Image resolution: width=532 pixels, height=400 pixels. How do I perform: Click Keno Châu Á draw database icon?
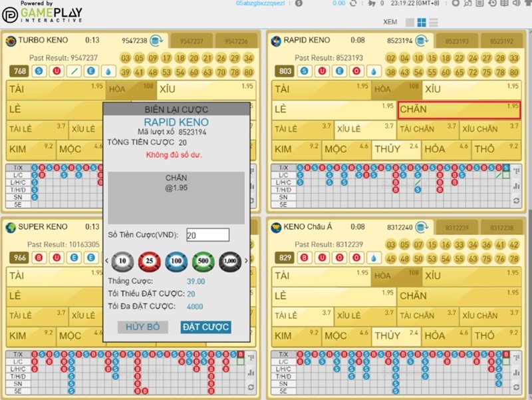point(422,227)
